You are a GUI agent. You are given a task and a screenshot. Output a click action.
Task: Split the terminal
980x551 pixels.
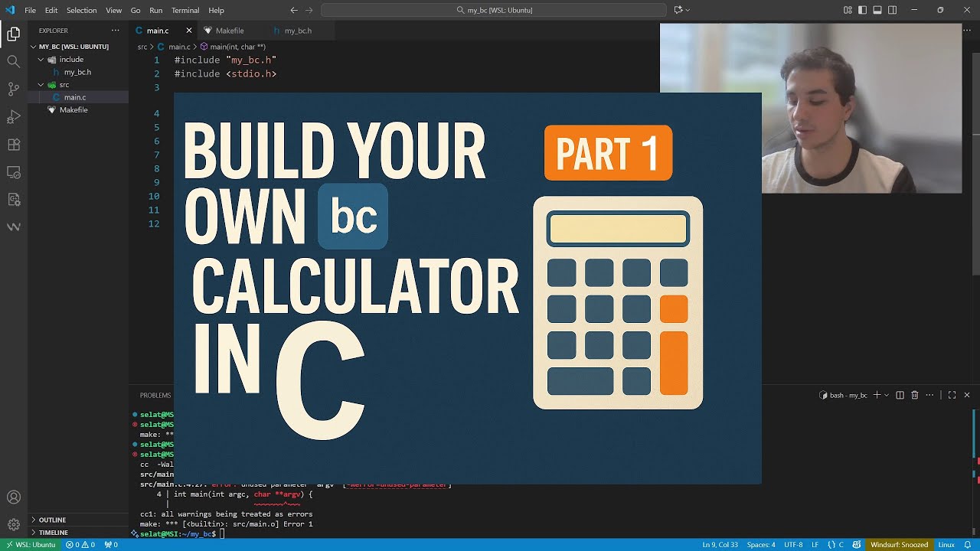(x=900, y=395)
